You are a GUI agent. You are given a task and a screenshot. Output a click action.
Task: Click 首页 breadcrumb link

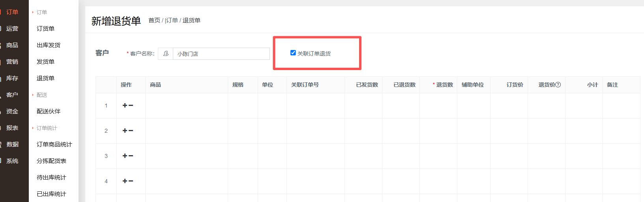point(154,20)
